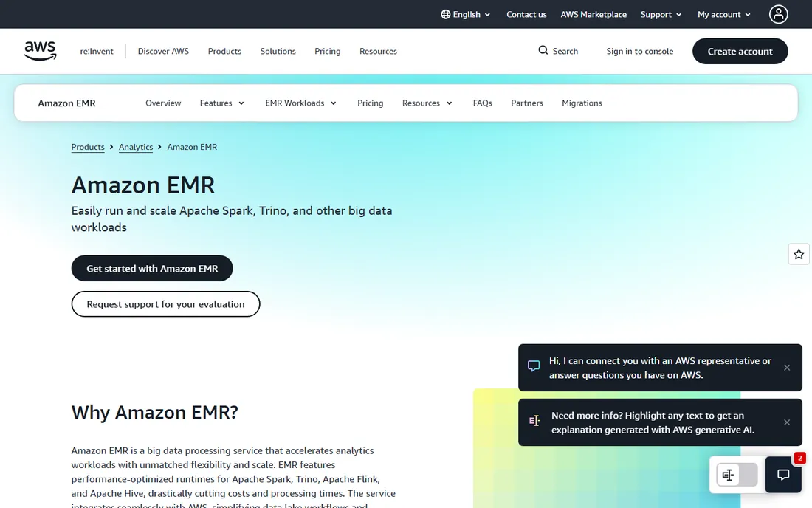Expand the My account dropdown
812x508 pixels.
point(724,15)
